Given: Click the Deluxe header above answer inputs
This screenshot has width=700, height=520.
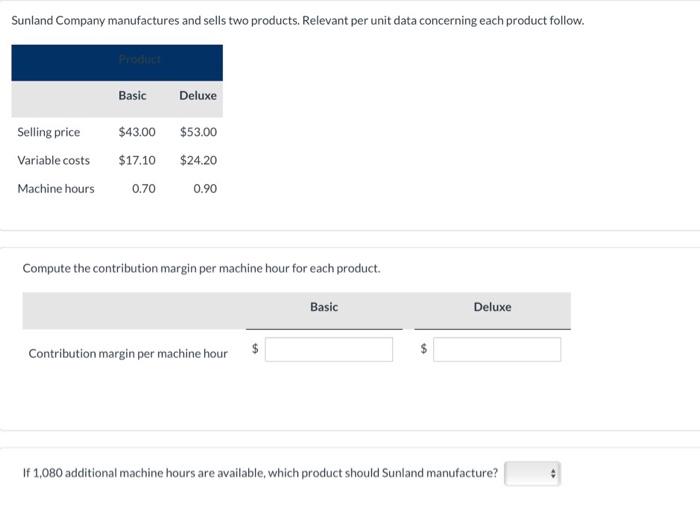Looking at the screenshot, I should tap(492, 307).
